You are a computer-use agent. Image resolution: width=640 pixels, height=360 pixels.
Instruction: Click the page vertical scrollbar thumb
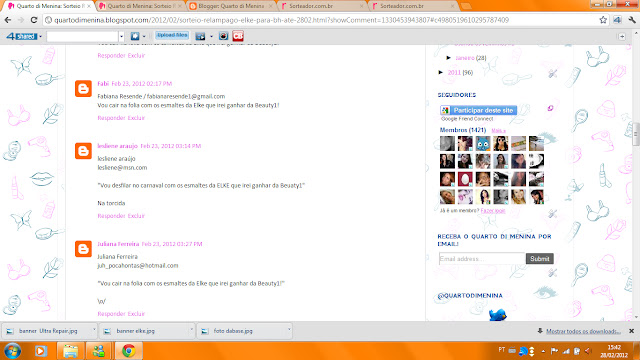636,133
